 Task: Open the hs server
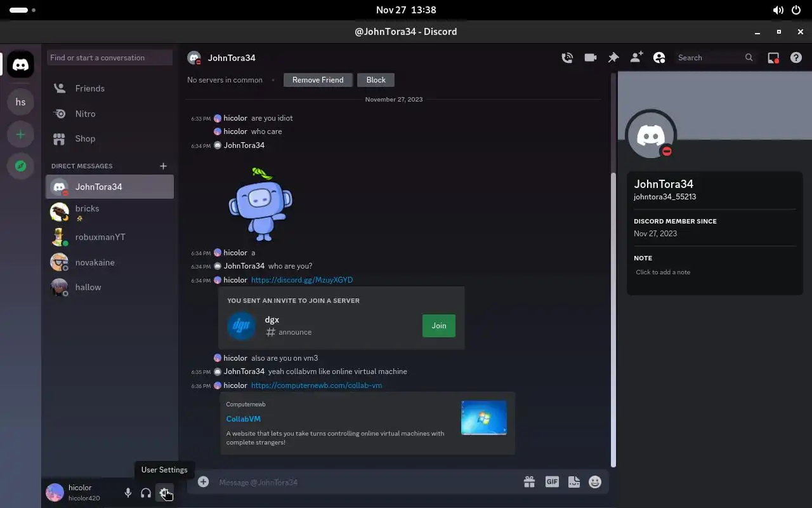click(x=20, y=102)
